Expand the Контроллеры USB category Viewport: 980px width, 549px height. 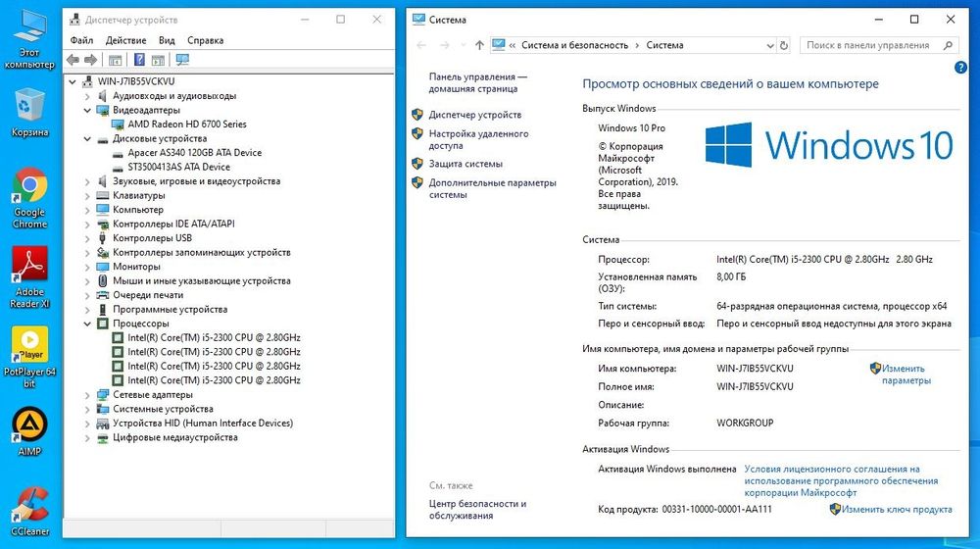click(x=87, y=238)
